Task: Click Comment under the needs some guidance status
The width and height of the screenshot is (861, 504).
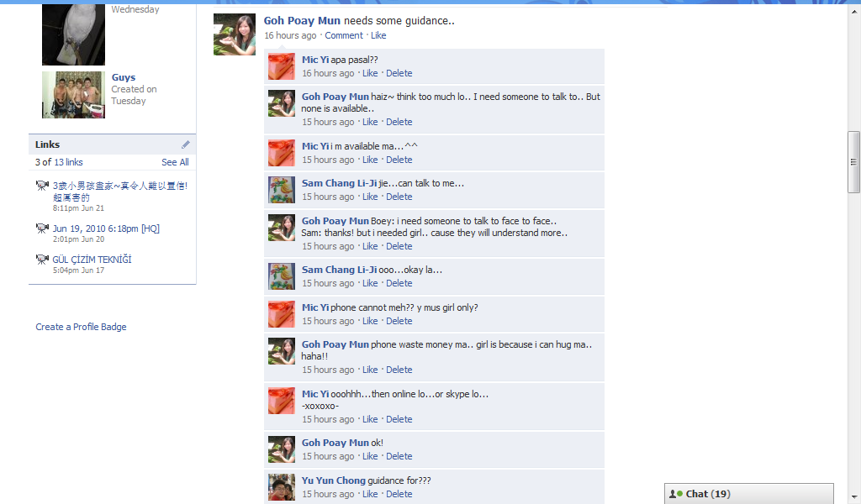Action: (344, 35)
